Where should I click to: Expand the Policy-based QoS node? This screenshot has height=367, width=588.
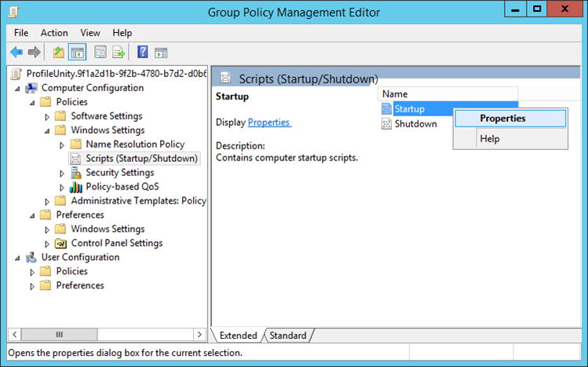tap(63, 187)
